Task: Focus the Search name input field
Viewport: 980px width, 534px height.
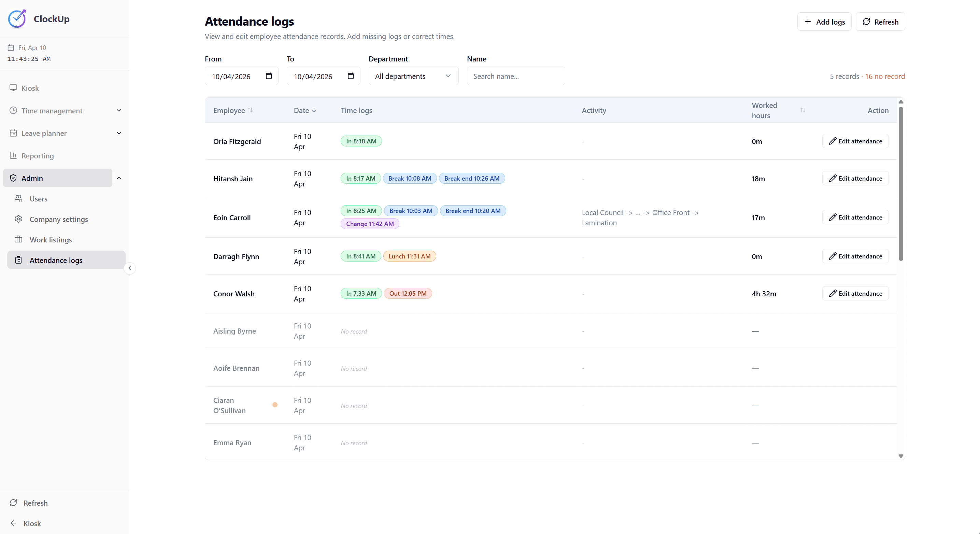Action: (515, 76)
